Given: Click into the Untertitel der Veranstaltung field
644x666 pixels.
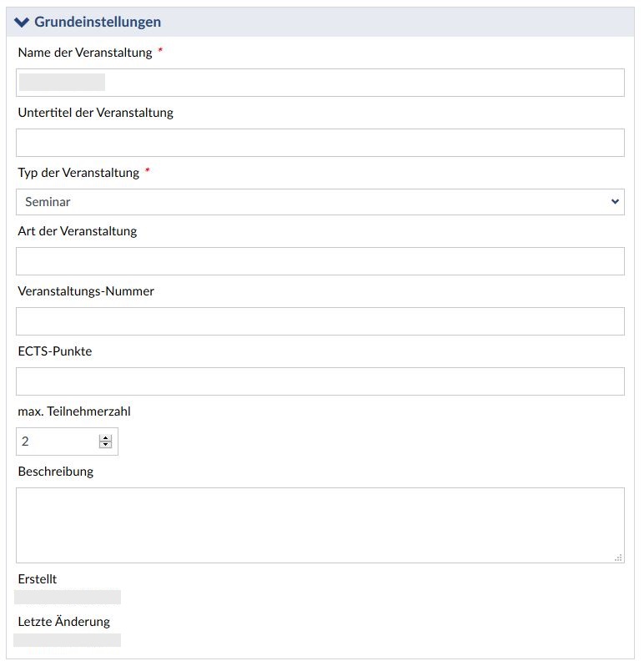Looking at the screenshot, I should point(320,143).
